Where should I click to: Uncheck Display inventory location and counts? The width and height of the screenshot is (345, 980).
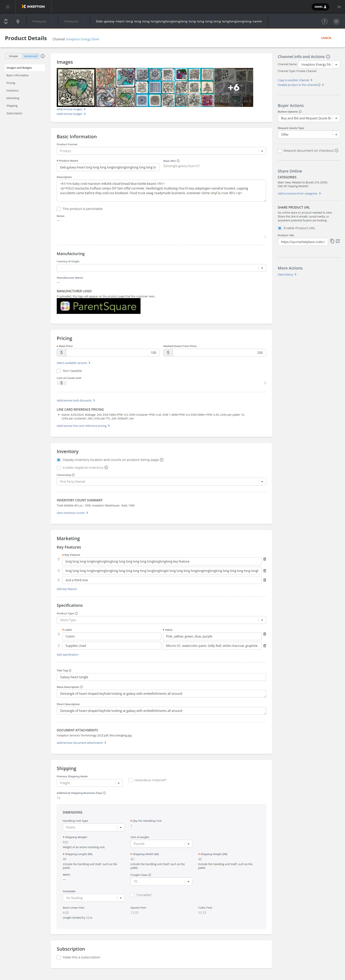point(59,460)
